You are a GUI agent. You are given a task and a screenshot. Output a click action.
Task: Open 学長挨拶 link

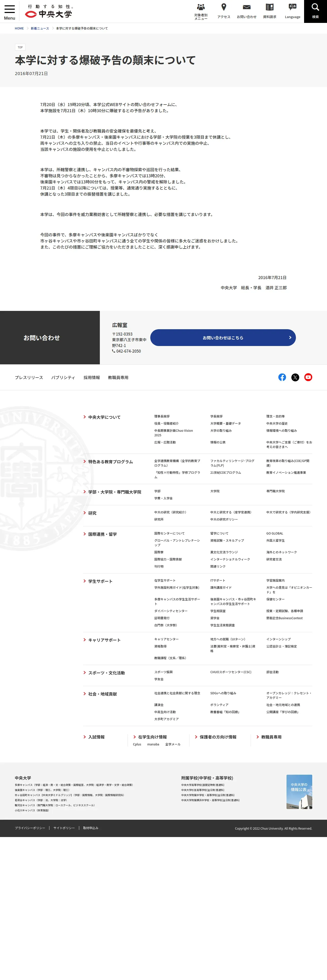coord(217,416)
